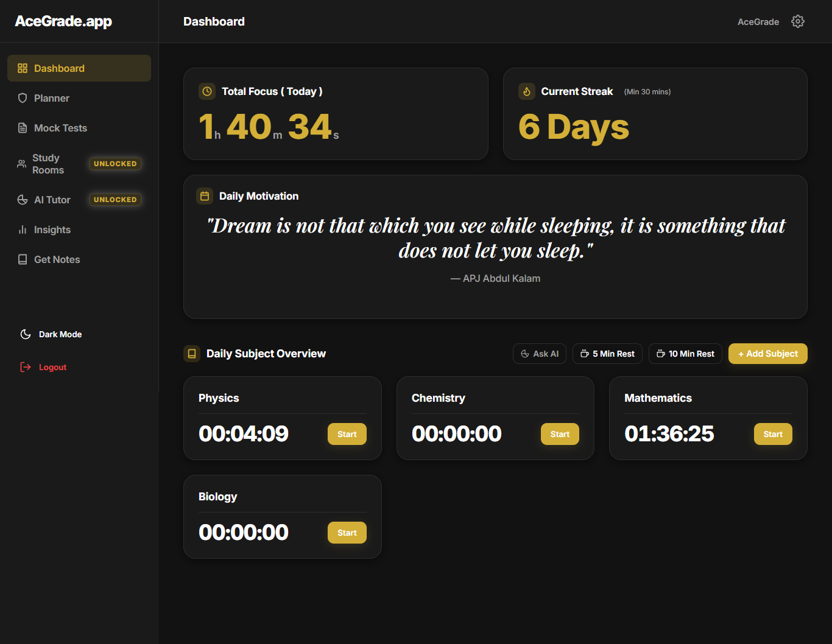Click the Daily Motivation quote text
The image size is (832, 644).
(496, 238)
